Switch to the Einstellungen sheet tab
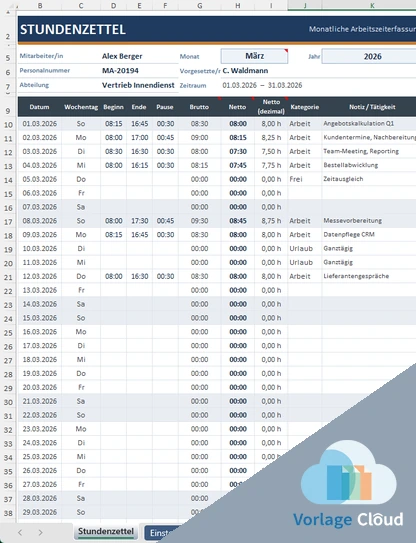The image size is (416, 543). (161, 532)
